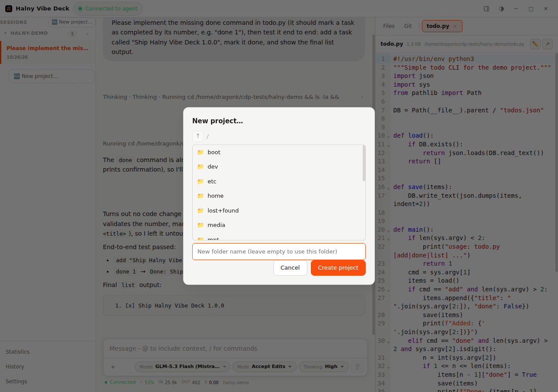The height and width of the screenshot is (392, 558).
Task: Open the 'Please implement the mis...' session
Action: point(48,52)
